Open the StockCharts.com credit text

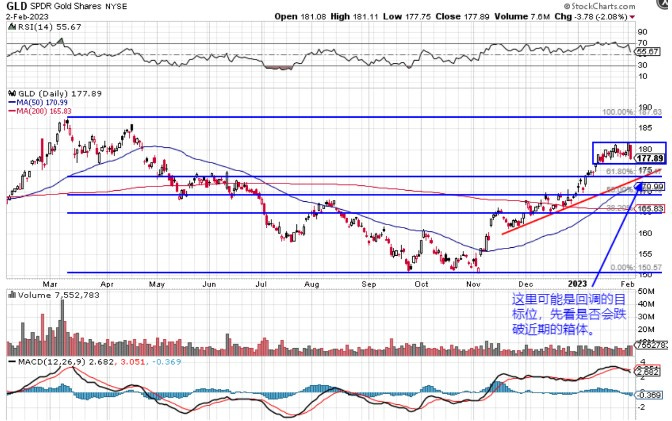600,6
